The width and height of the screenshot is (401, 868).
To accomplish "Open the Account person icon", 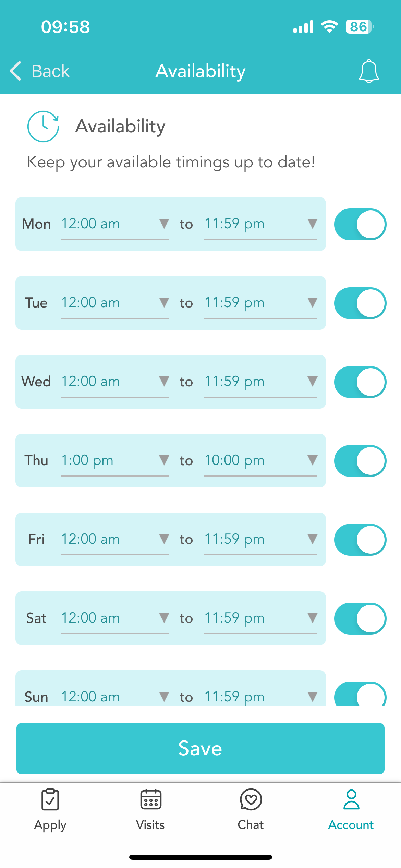I will coord(351,799).
